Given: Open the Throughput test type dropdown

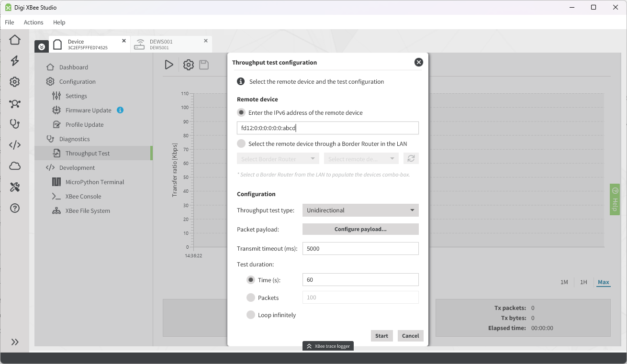Looking at the screenshot, I should pyautogui.click(x=360, y=210).
